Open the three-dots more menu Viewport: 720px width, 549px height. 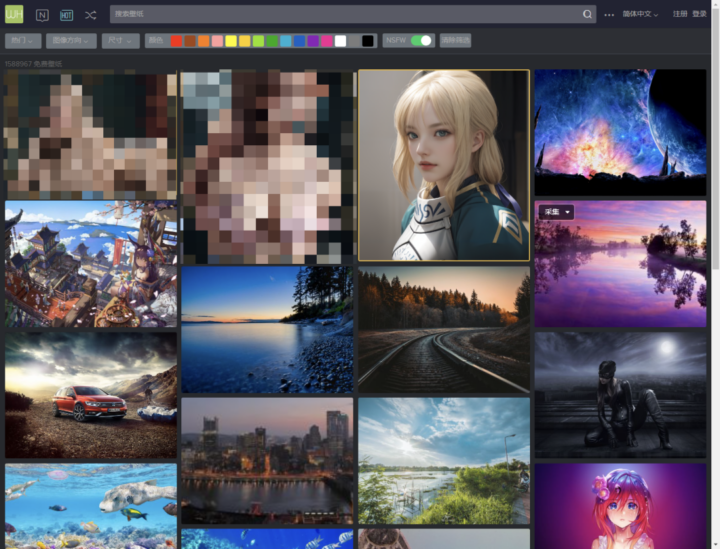pos(609,15)
